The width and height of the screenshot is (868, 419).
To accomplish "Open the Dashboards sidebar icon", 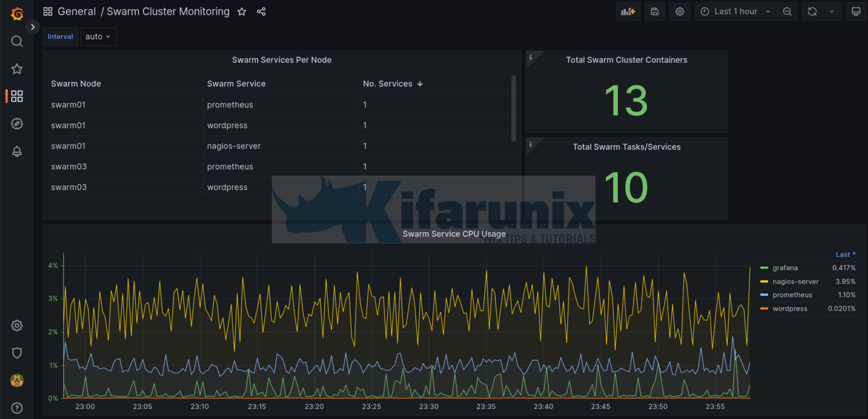I will click(17, 96).
